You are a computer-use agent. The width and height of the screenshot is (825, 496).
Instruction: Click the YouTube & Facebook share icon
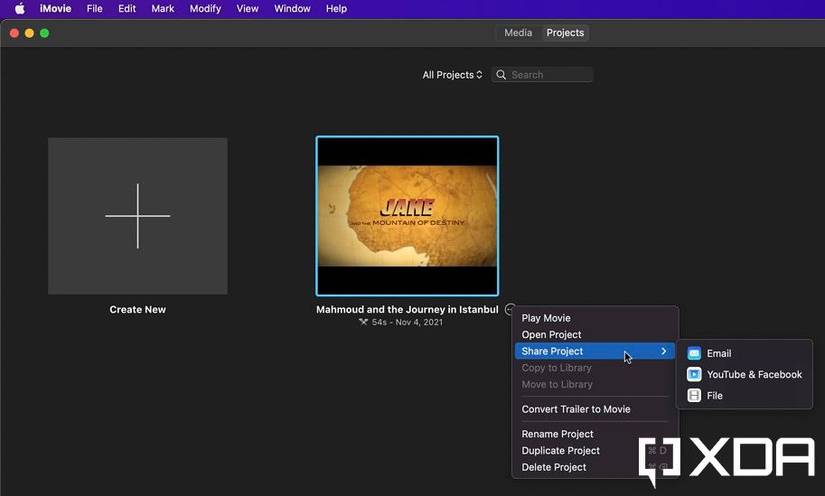[x=694, y=374]
